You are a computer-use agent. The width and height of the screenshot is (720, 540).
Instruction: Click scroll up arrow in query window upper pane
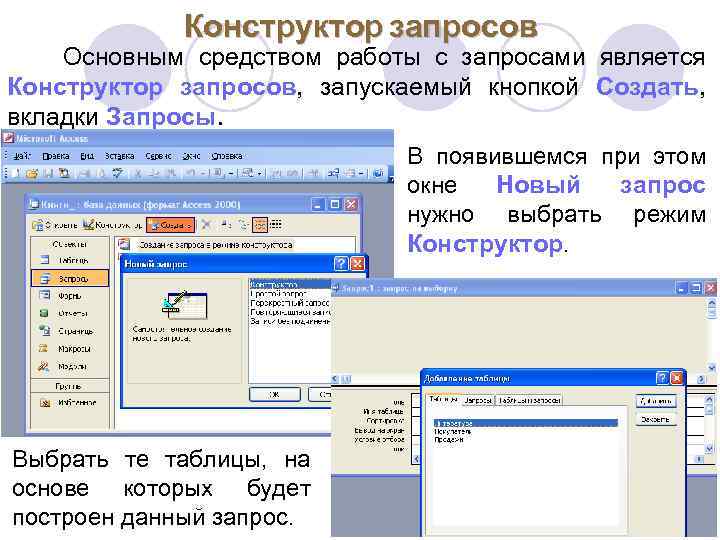[712, 304]
